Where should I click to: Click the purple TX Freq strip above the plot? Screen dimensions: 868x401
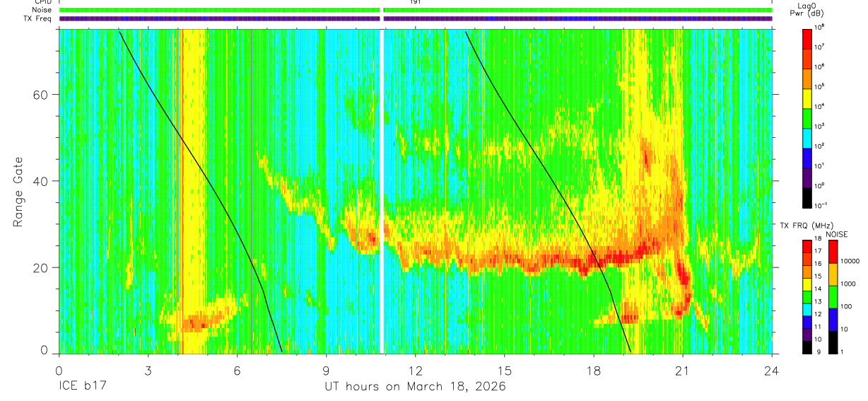[x=416, y=19]
